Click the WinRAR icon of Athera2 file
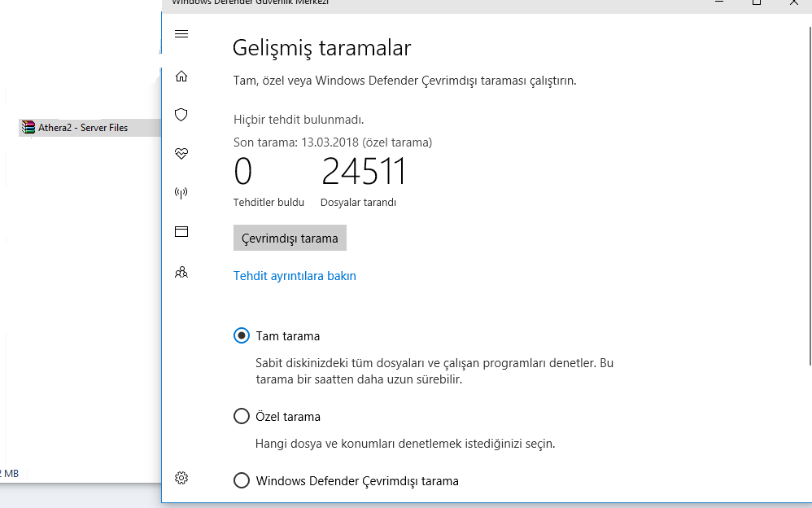Viewport: 812px width, 508px height. point(28,128)
